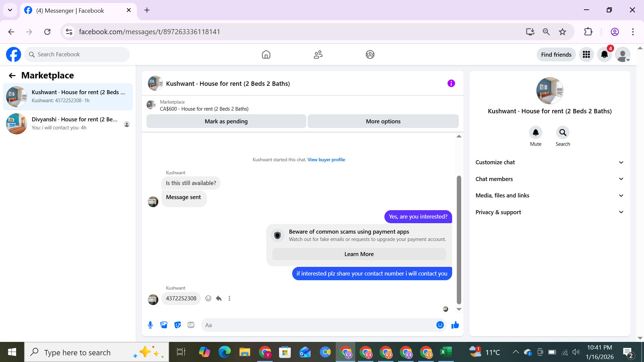
Task: Reply to Kushwant's phone number message
Action: click(x=219, y=298)
